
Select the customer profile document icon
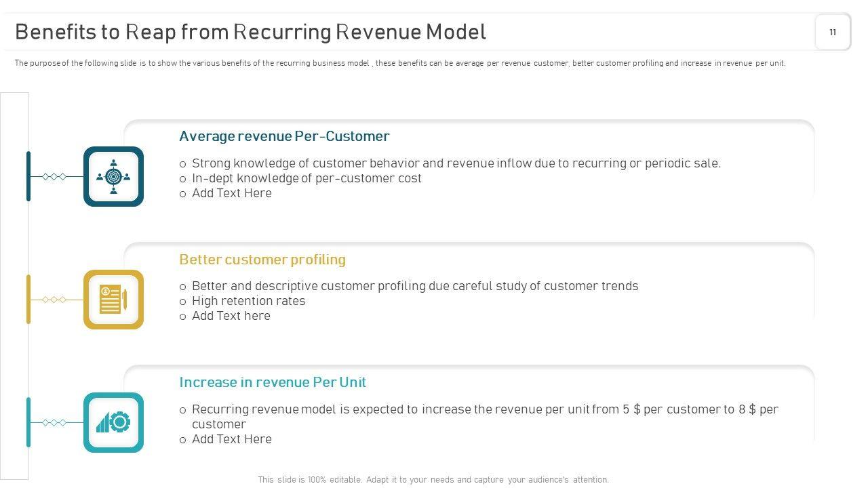click(x=113, y=300)
